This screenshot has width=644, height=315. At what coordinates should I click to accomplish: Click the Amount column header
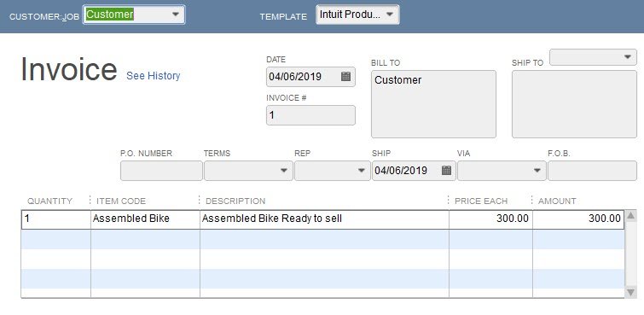[x=557, y=201]
